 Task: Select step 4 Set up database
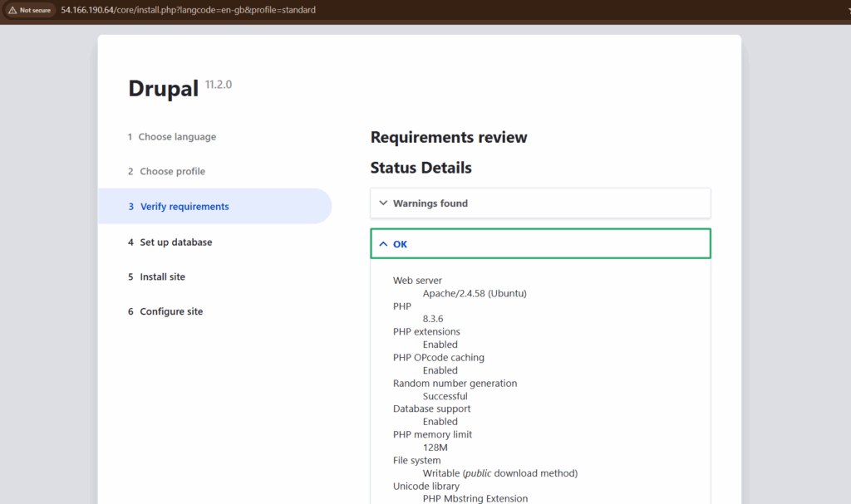[x=170, y=242]
